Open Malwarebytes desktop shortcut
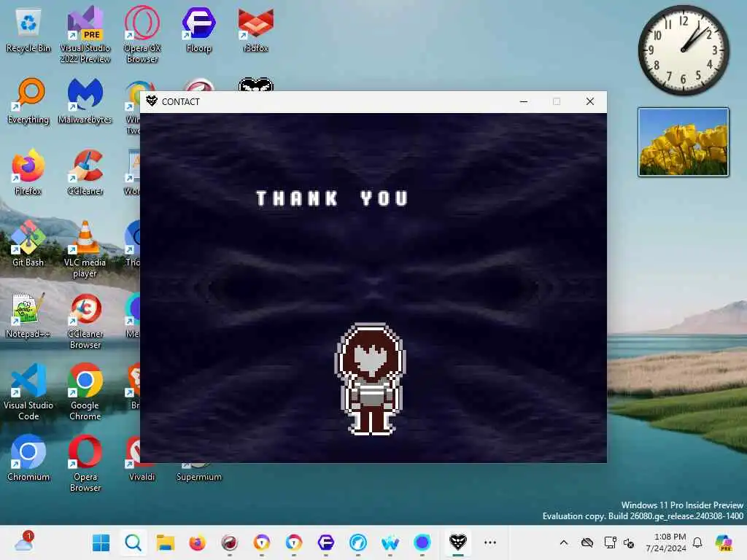 (x=85, y=101)
